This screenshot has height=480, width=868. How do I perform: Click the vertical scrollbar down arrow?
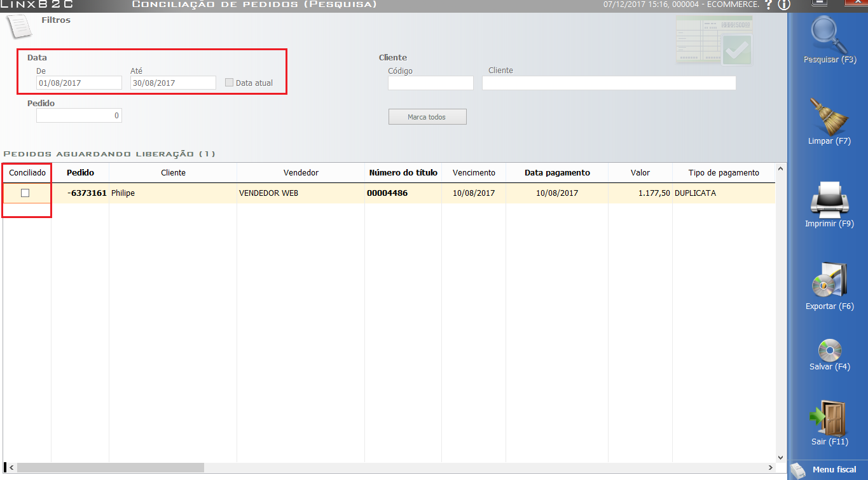click(782, 456)
